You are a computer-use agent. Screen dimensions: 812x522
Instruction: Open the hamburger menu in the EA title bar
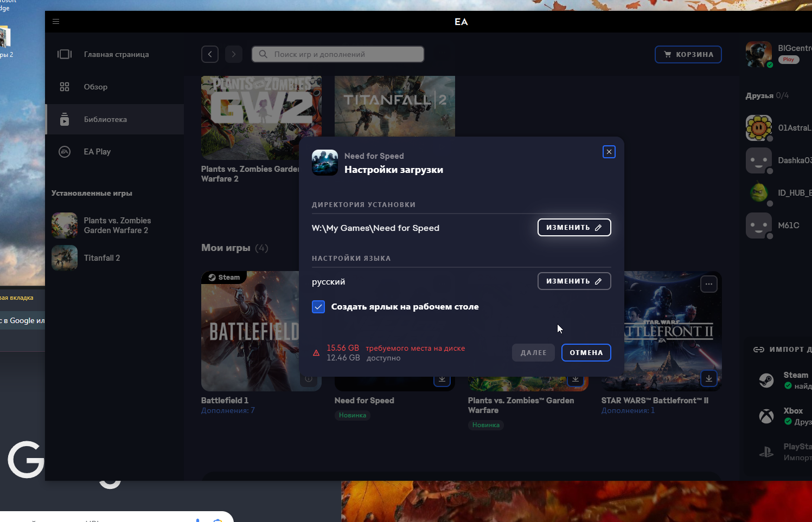(x=56, y=22)
